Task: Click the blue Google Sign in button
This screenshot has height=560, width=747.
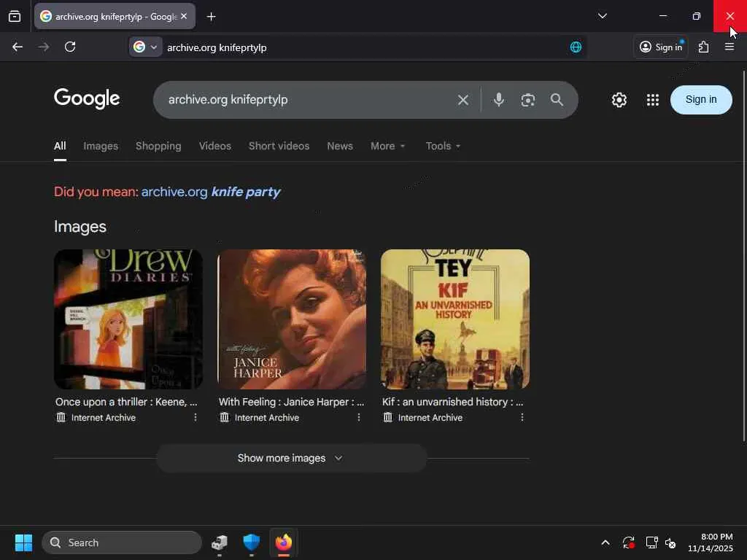Action: click(701, 99)
